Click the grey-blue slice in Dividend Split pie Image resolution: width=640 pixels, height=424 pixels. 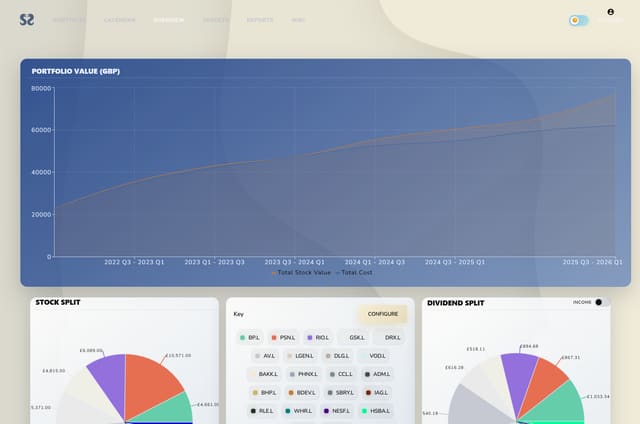pos(473,408)
